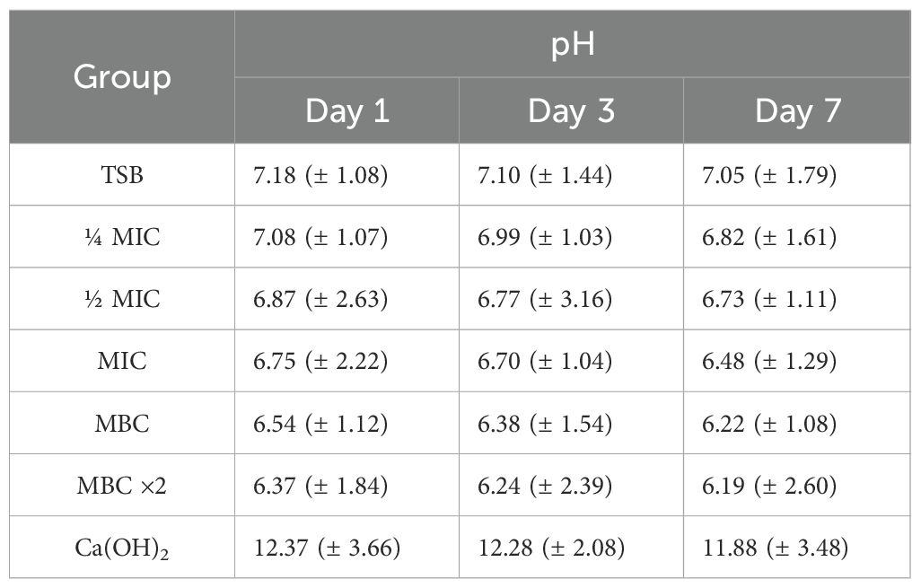Select the cell showing 6.75 (± 2.22)

pos(320,361)
